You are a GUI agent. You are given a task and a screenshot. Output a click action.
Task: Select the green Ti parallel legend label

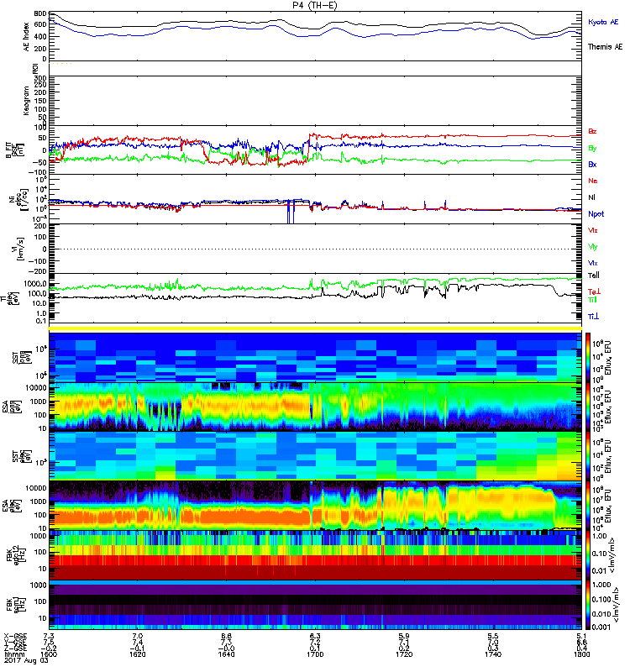pos(592,300)
